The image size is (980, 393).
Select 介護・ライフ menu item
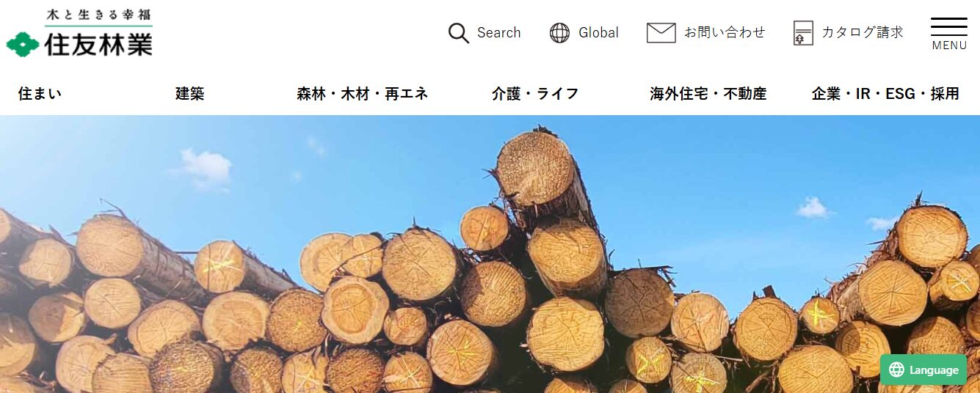tap(535, 94)
